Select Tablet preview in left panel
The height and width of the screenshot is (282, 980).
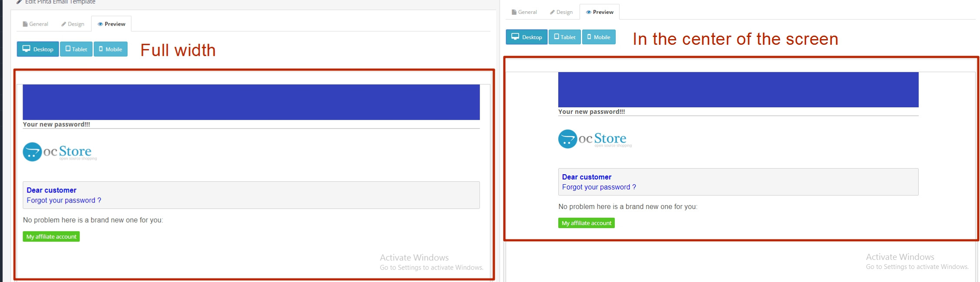[x=76, y=49]
